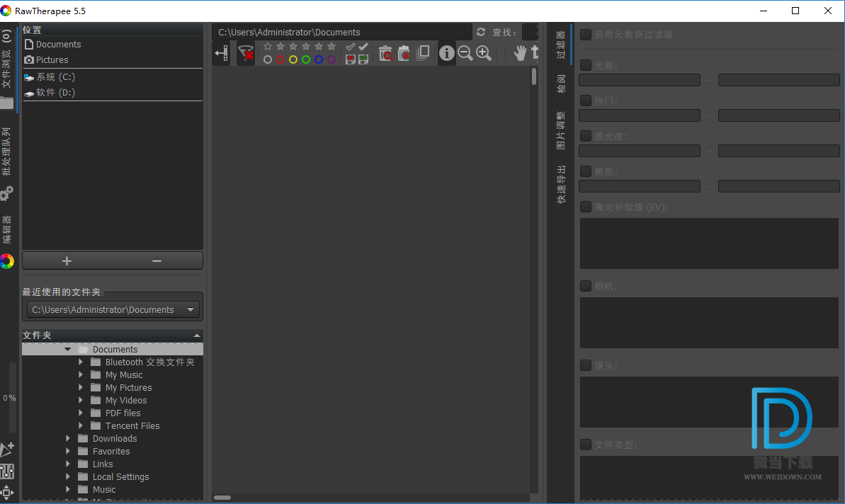
Task: Open Preferences sliders icon at bottom-left
Action: click(7, 471)
